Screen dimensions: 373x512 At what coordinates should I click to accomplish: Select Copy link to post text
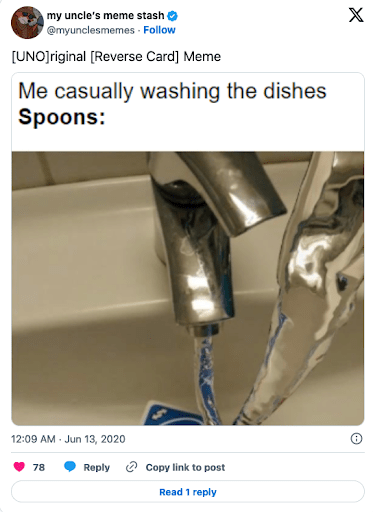(x=185, y=467)
